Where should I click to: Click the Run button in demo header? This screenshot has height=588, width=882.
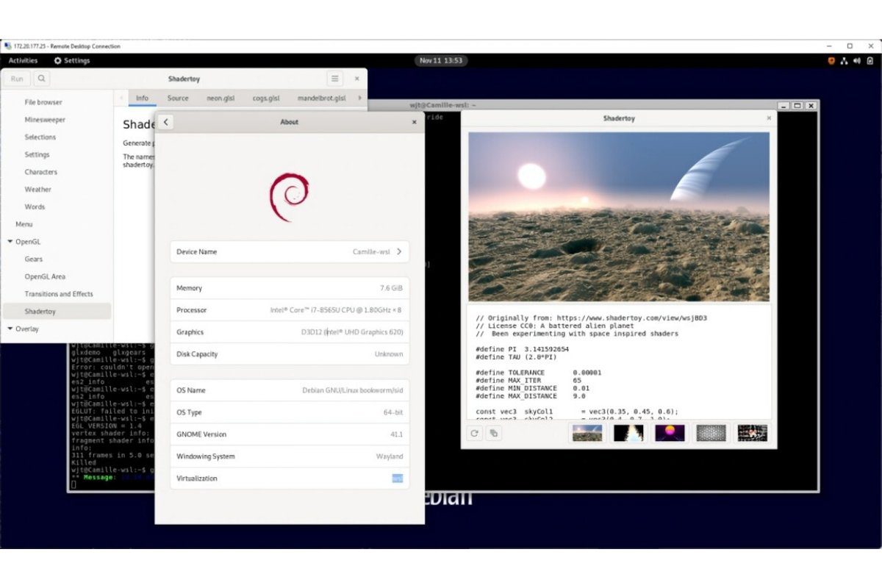[17, 79]
